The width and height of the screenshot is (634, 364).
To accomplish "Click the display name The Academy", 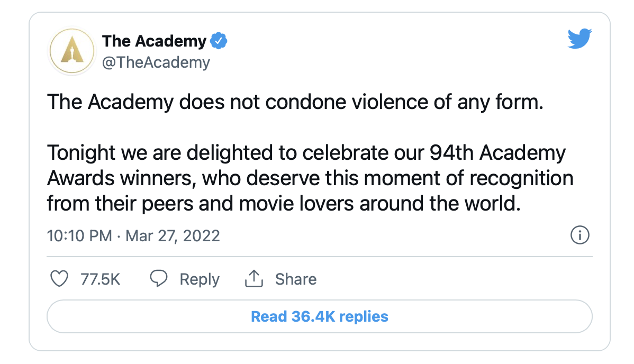I will [x=154, y=41].
